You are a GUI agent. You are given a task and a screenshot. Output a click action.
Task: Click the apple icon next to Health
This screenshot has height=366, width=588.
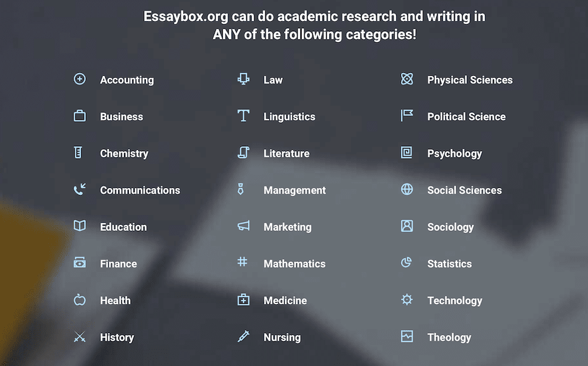79,299
